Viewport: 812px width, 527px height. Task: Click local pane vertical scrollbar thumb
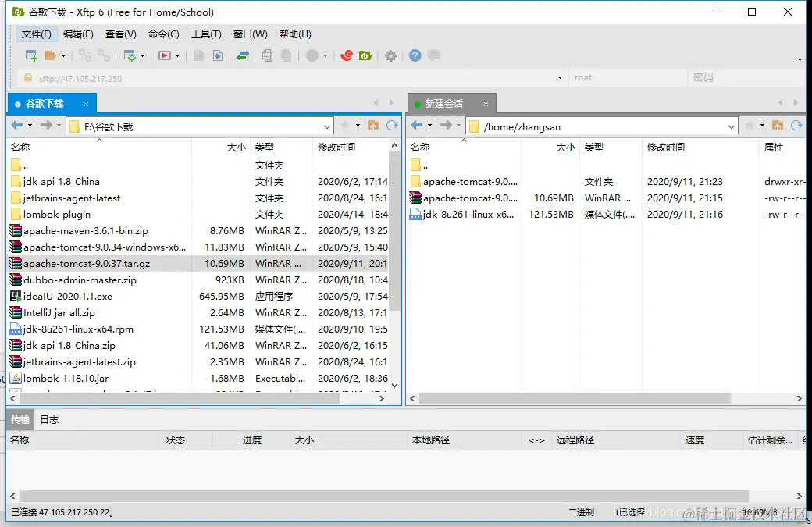[x=394, y=231]
